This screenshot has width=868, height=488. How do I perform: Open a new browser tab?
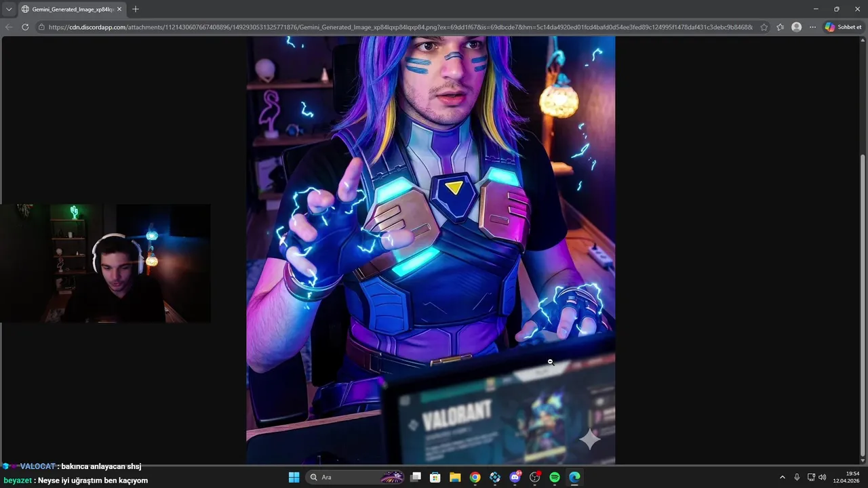point(136,9)
